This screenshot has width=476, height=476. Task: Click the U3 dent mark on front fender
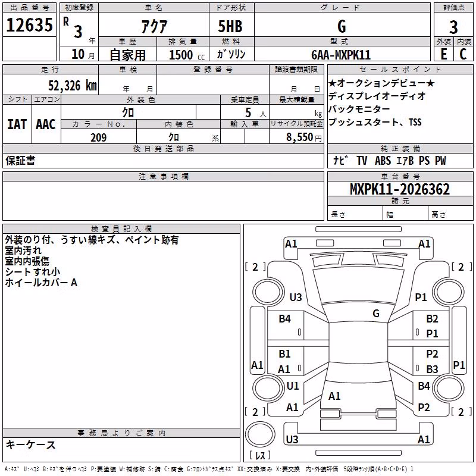(295, 297)
